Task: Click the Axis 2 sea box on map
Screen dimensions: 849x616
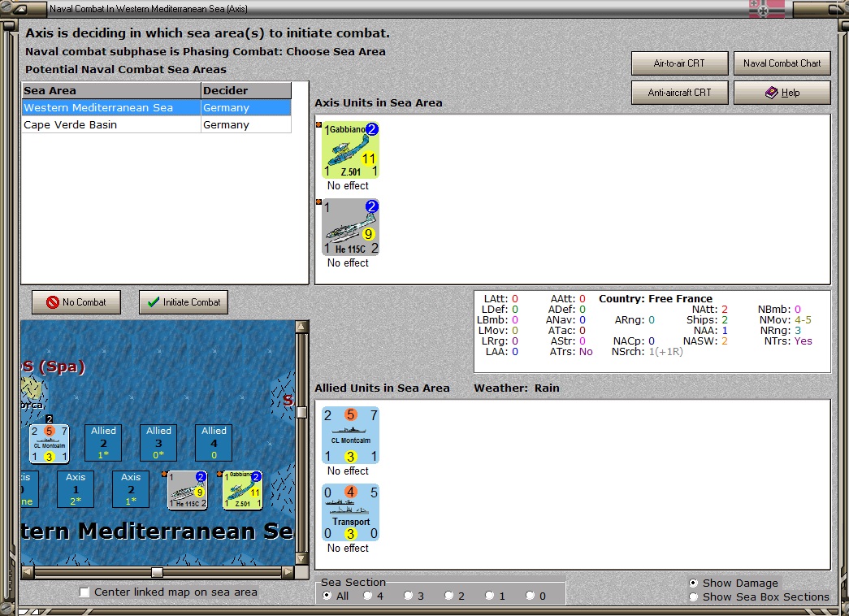Action: [131, 489]
